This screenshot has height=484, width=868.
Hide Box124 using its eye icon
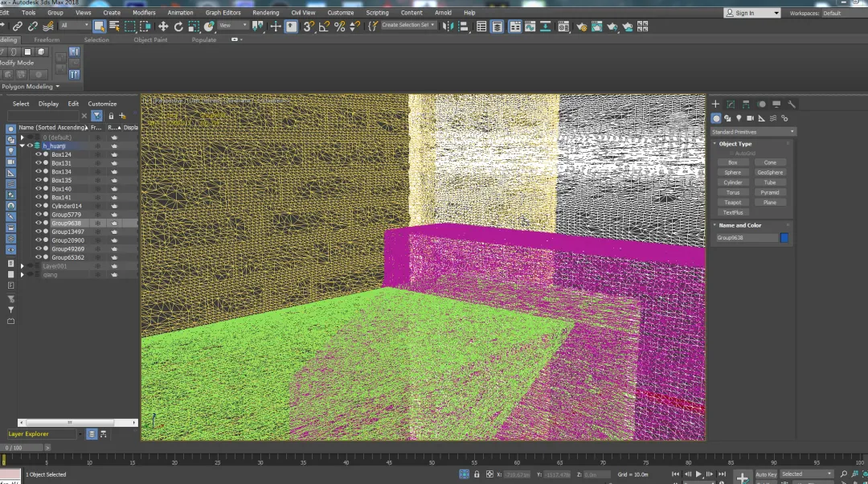pos(38,154)
